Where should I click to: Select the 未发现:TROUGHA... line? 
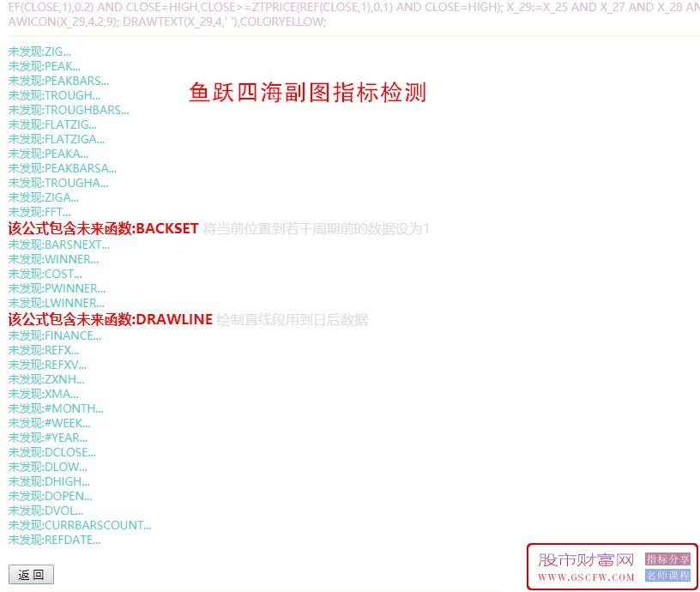(58, 183)
